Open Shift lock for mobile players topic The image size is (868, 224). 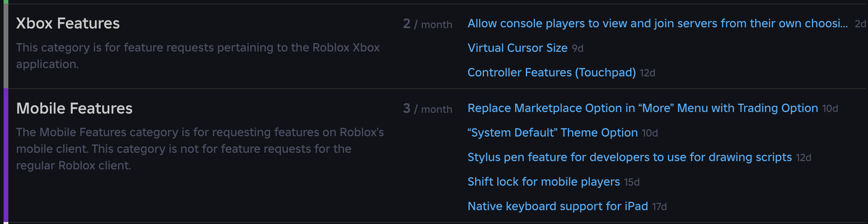(543, 182)
